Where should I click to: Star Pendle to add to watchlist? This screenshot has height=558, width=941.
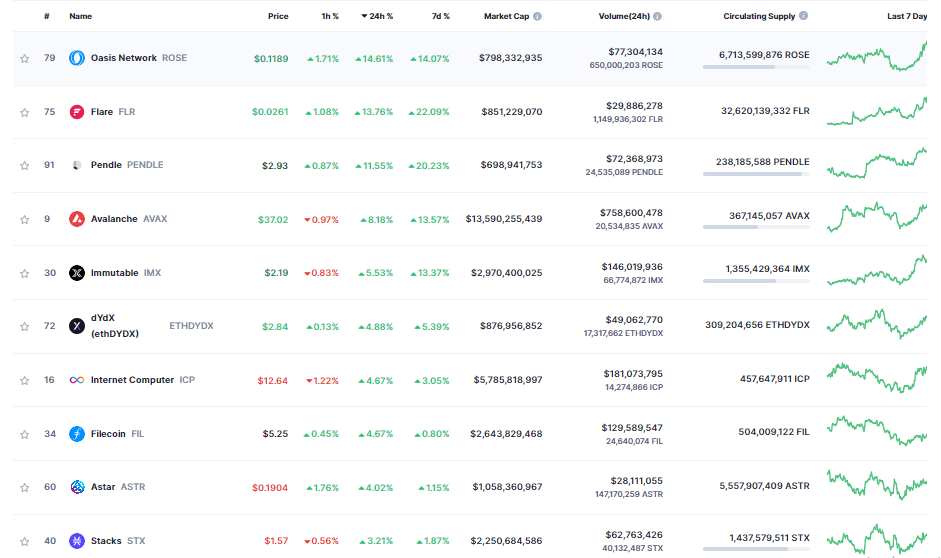(x=24, y=166)
